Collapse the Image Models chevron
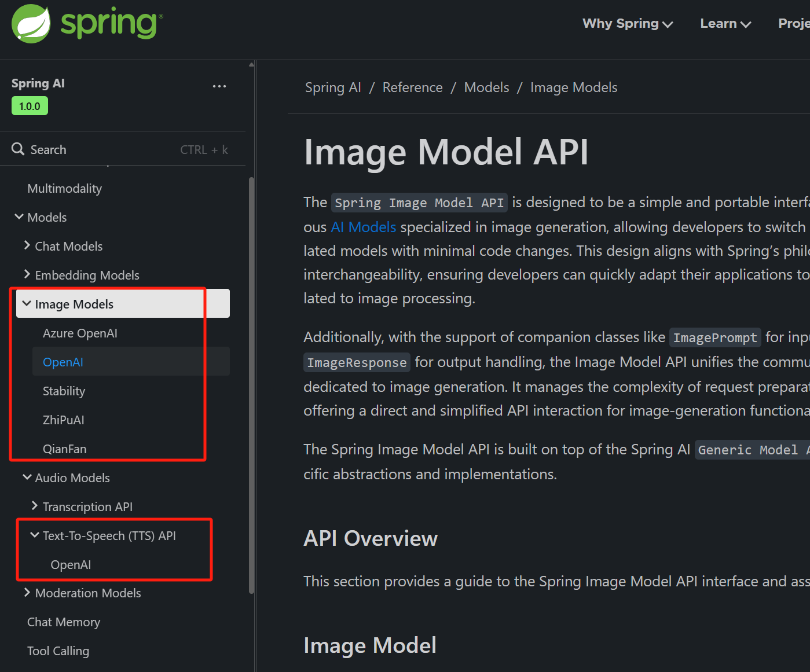Screen dimensions: 810x672 [27, 303]
